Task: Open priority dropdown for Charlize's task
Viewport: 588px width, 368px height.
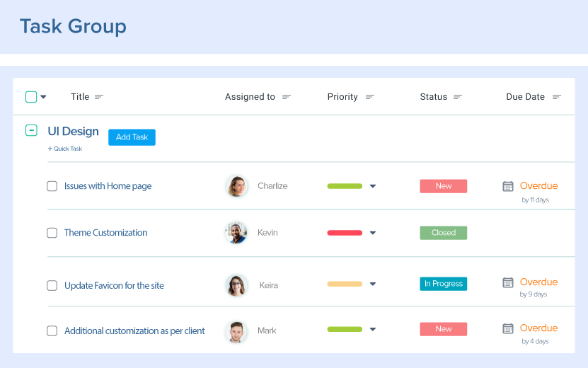Action: (x=373, y=186)
